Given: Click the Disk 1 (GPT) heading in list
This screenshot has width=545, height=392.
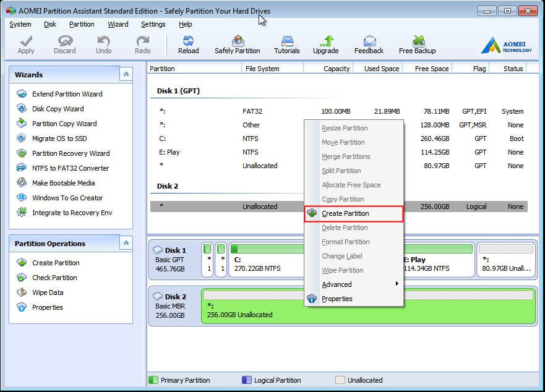Looking at the screenshot, I should pos(178,91).
